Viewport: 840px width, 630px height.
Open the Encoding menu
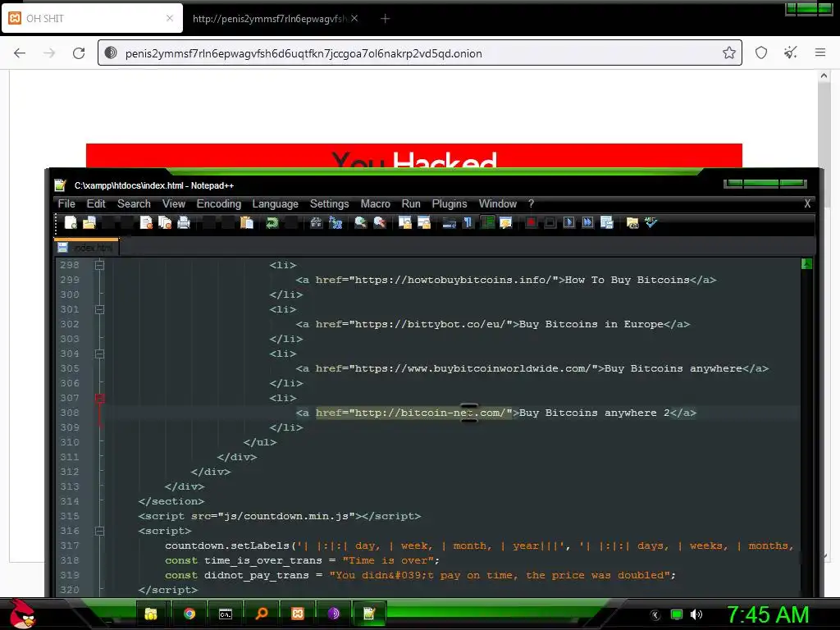point(218,203)
